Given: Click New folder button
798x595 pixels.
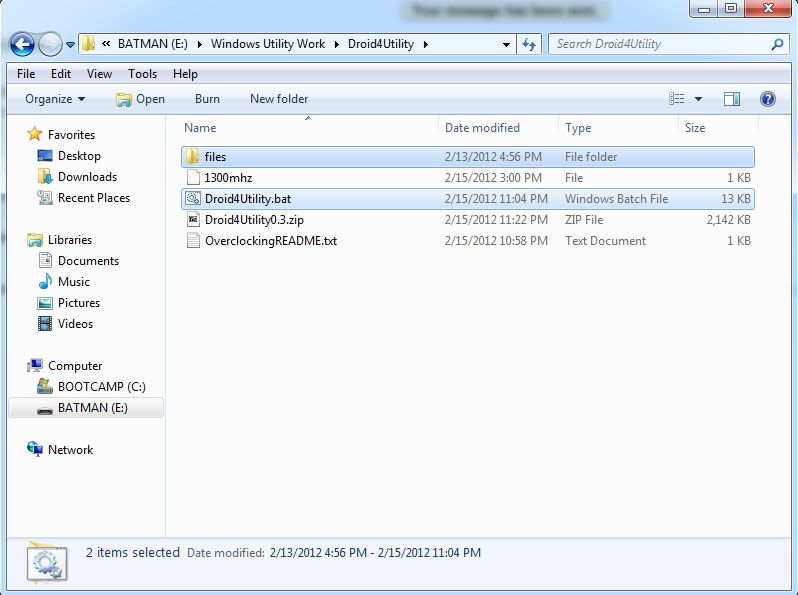Looking at the screenshot, I should pyautogui.click(x=279, y=99).
